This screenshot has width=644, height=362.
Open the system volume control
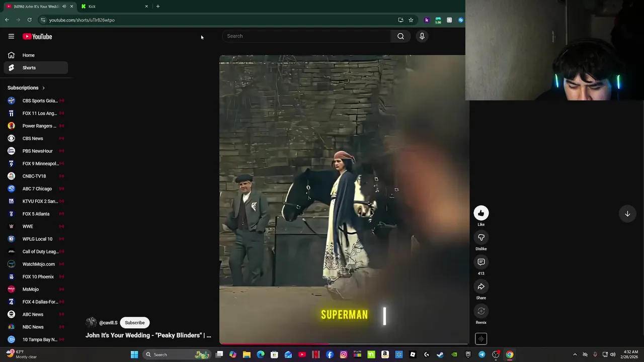[x=613, y=354]
